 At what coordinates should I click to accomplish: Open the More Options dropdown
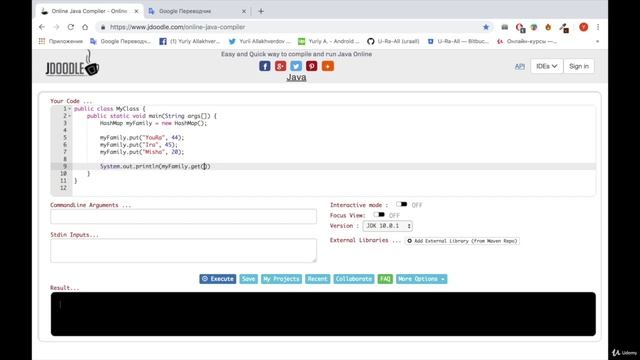click(421, 279)
